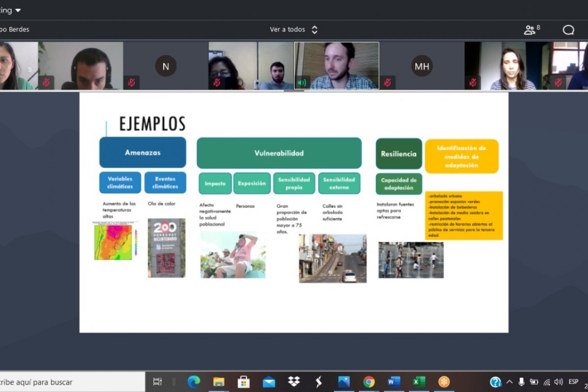Click muted mic icon on N tile
The height and width of the screenshot is (392, 588).
(x=131, y=82)
